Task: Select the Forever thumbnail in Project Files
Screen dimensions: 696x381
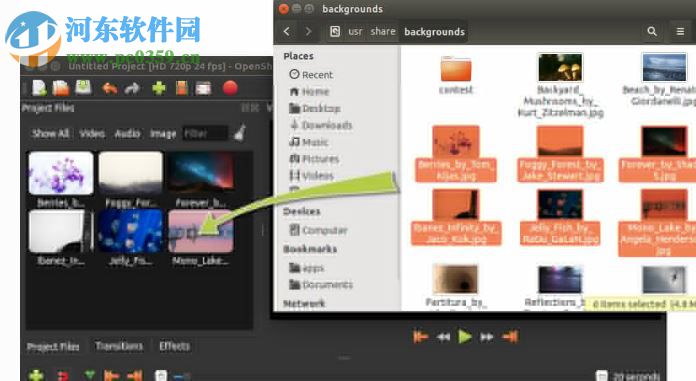Action: pos(201,173)
